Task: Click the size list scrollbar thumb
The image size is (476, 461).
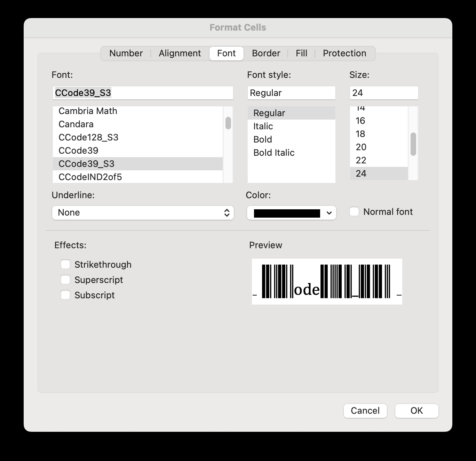Action: [413, 144]
